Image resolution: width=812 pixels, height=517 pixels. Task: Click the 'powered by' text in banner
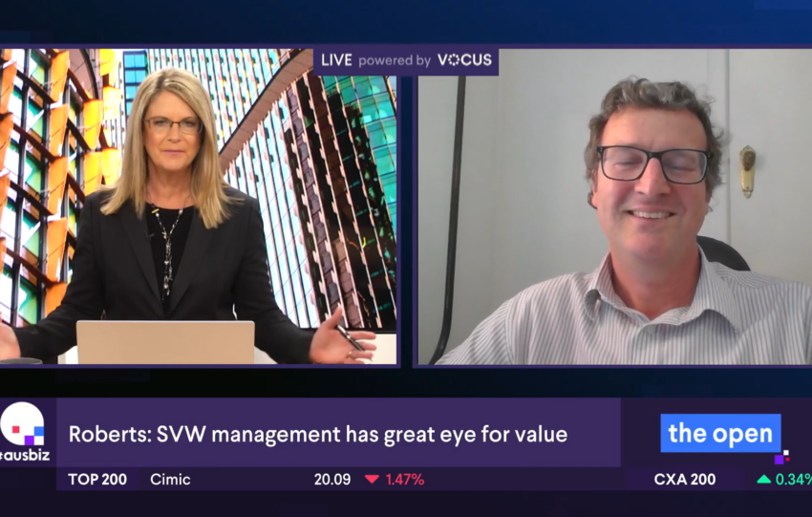click(395, 60)
